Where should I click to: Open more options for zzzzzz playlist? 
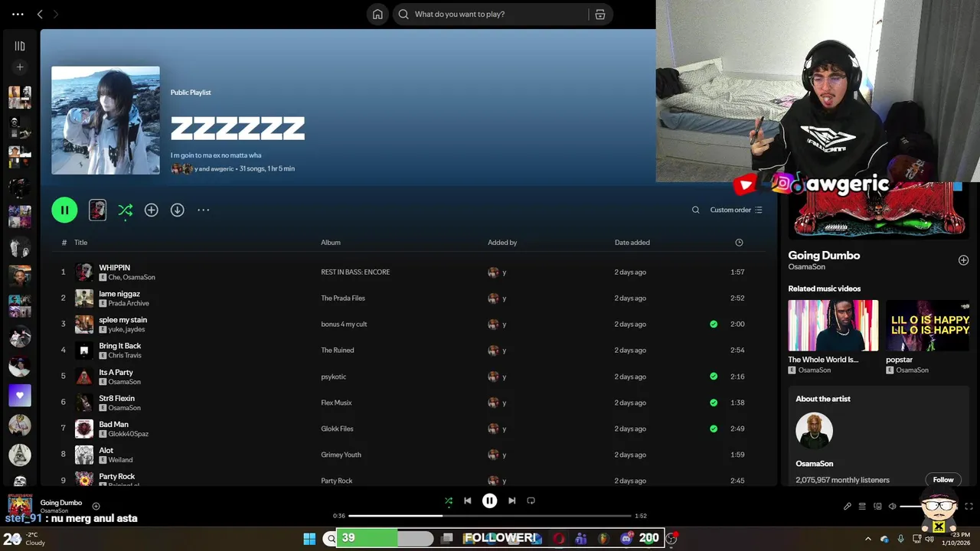203,210
